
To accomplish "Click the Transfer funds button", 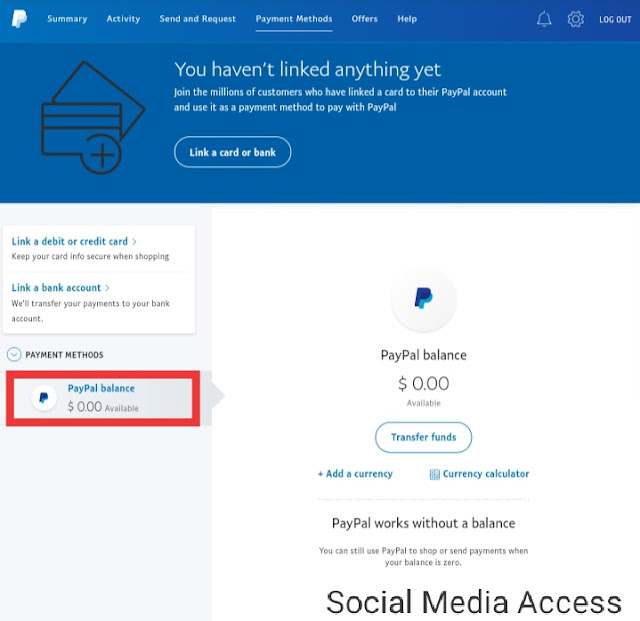I will coord(423,437).
